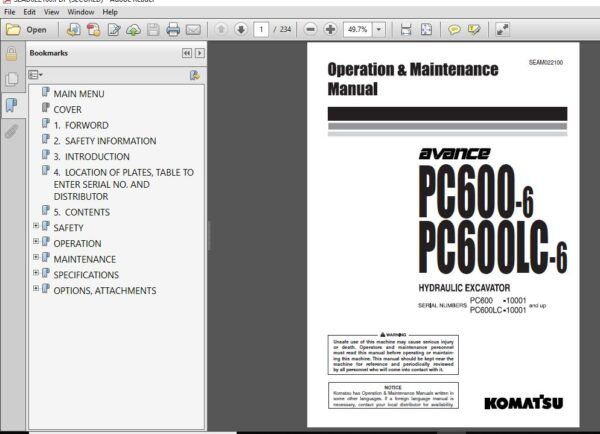Viewport: 600px width, 434px height.
Task: Open the File menu
Action: (x=10, y=12)
